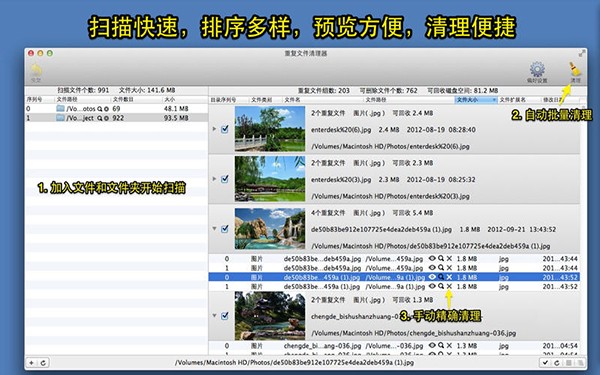
Task: Click right panel 文件路径 column header
Action: (x=408, y=99)
